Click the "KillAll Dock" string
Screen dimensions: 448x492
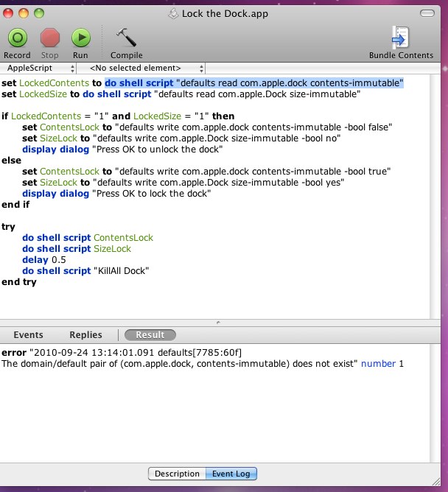121,271
